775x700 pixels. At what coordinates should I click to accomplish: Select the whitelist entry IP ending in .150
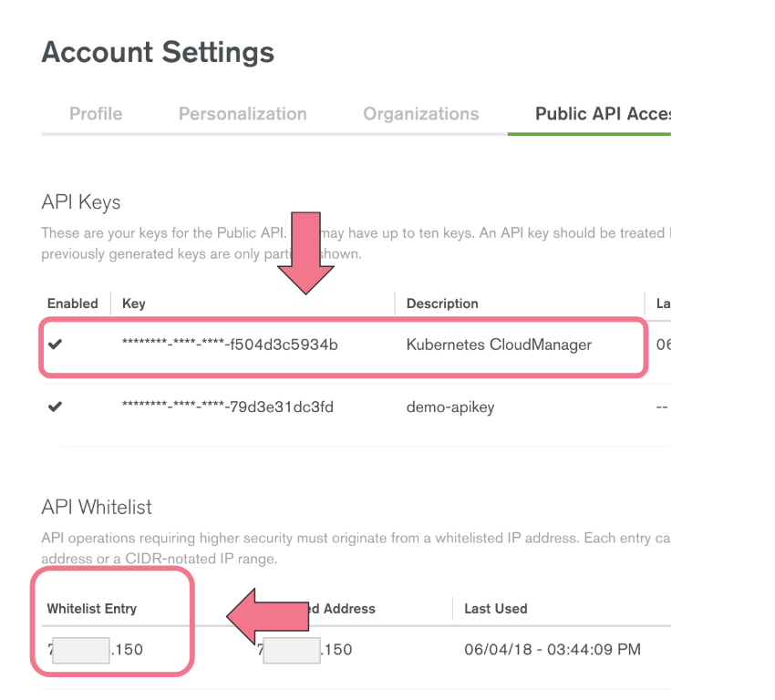(96, 650)
